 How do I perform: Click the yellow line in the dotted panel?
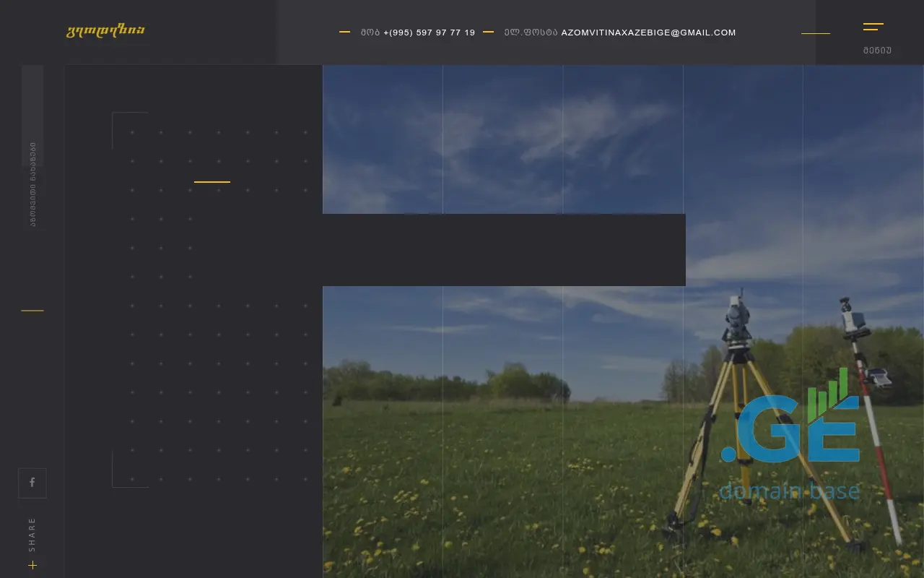[212, 182]
